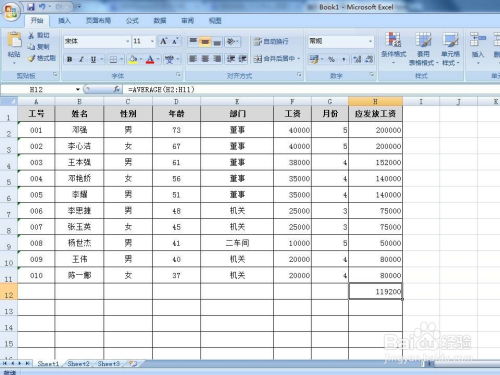Image resolution: width=500 pixels, height=375 pixels.
Task: Click the Insert cells icon
Action: (477, 39)
